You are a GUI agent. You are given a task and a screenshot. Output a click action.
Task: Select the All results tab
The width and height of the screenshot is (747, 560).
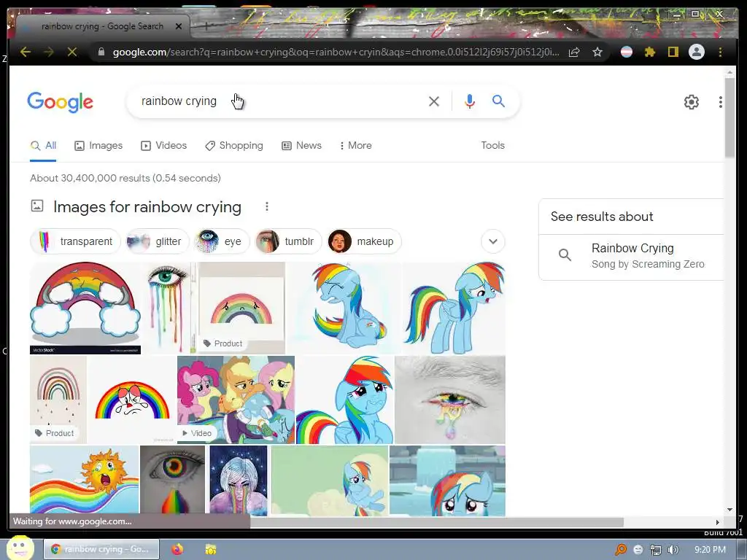pos(43,146)
